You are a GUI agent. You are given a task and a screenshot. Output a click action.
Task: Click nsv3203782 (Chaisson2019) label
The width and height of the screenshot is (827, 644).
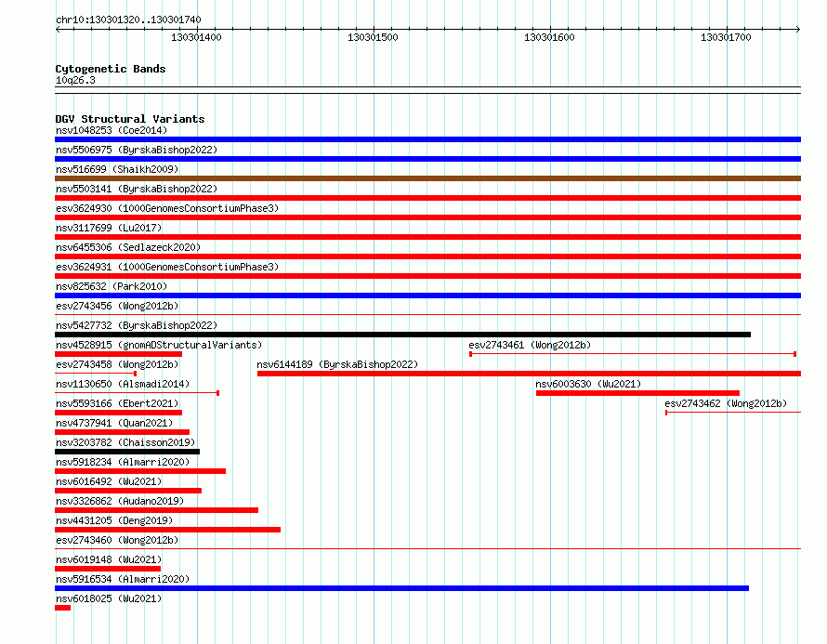[125, 442]
